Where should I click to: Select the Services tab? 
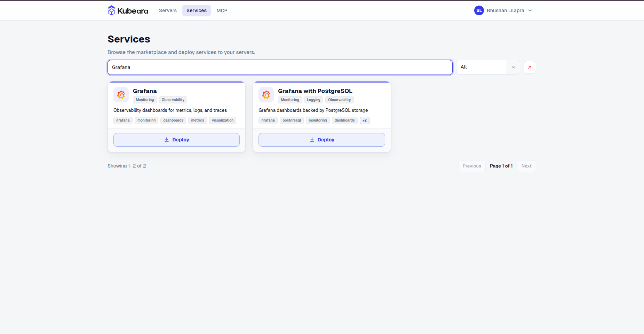coord(197,10)
